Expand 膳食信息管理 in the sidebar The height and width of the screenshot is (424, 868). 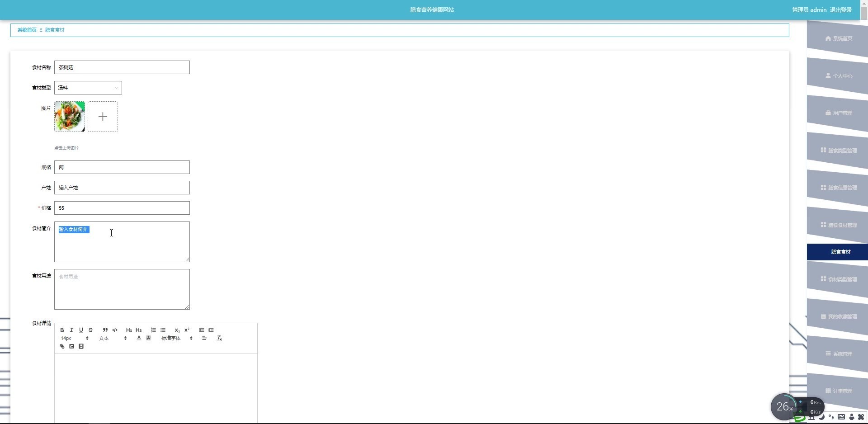click(839, 188)
